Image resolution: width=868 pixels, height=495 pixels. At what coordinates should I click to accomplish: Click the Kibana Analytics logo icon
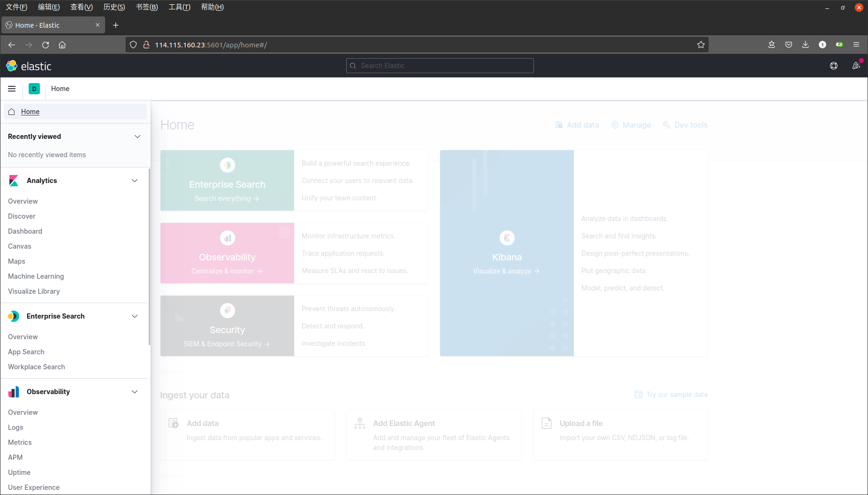tap(14, 181)
